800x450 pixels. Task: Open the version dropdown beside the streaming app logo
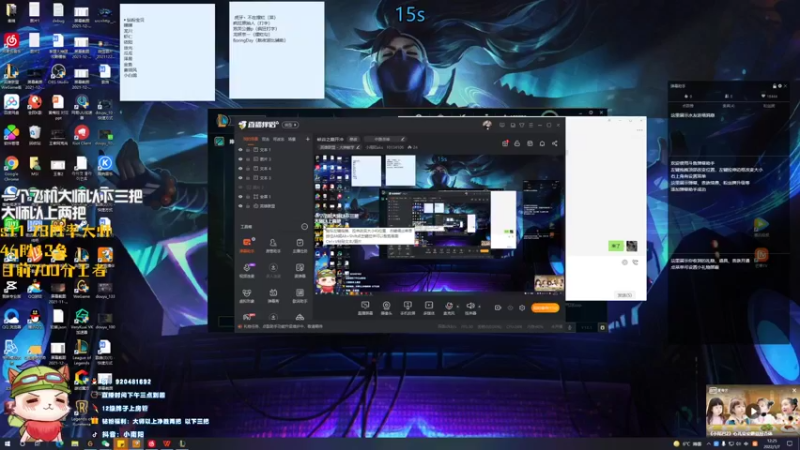291,124
